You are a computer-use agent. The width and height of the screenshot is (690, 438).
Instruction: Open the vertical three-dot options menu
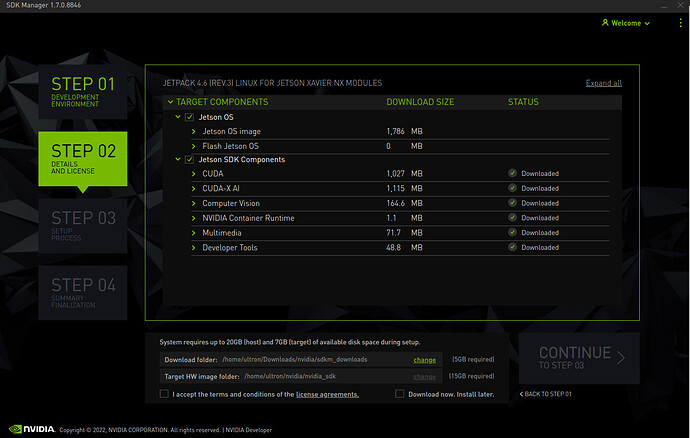click(680, 23)
